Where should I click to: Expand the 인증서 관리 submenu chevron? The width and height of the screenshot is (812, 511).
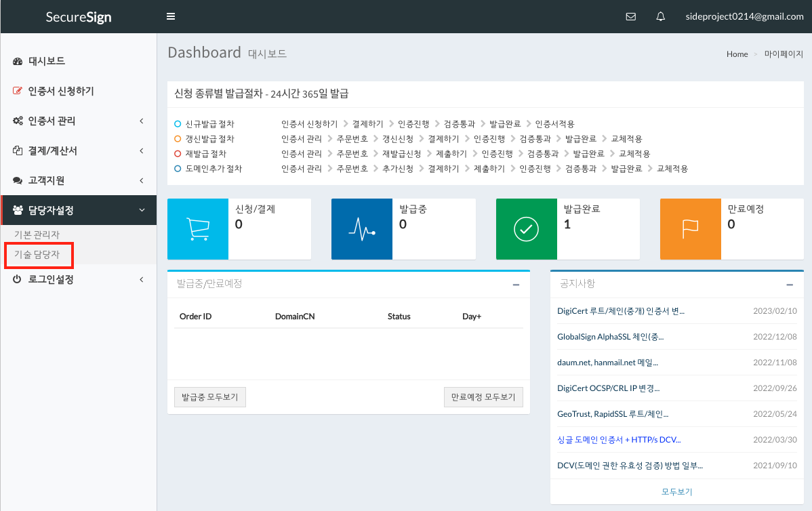pyautogui.click(x=142, y=121)
